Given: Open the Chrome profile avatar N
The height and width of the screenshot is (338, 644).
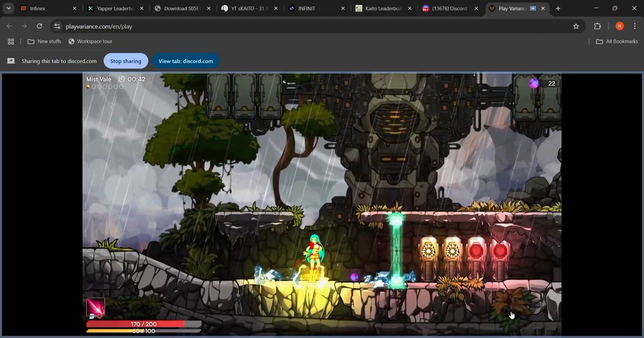Looking at the screenshot, I should point(619,26).
